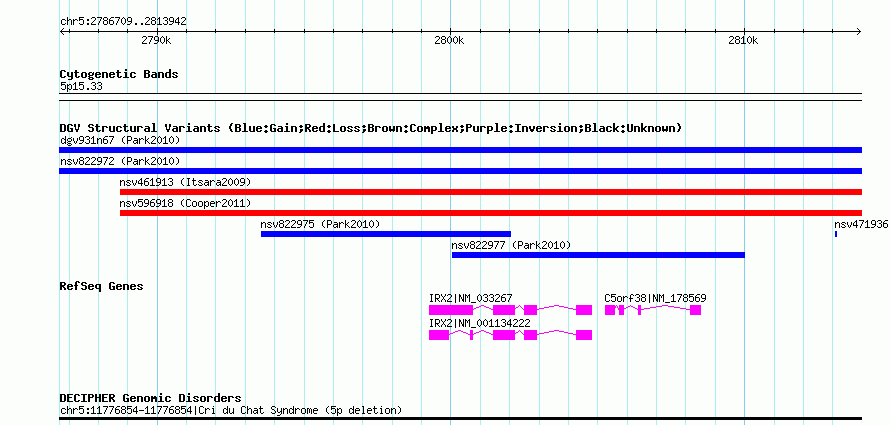
Task: Open the nsv461913 (Itsara2009) label
Action: pyautogui.click(x=185, y=182)
